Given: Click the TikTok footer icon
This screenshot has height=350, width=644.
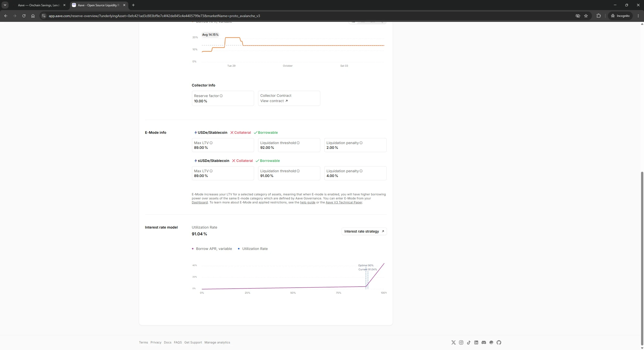Looking at the screenshot, I should click(469, 342).
